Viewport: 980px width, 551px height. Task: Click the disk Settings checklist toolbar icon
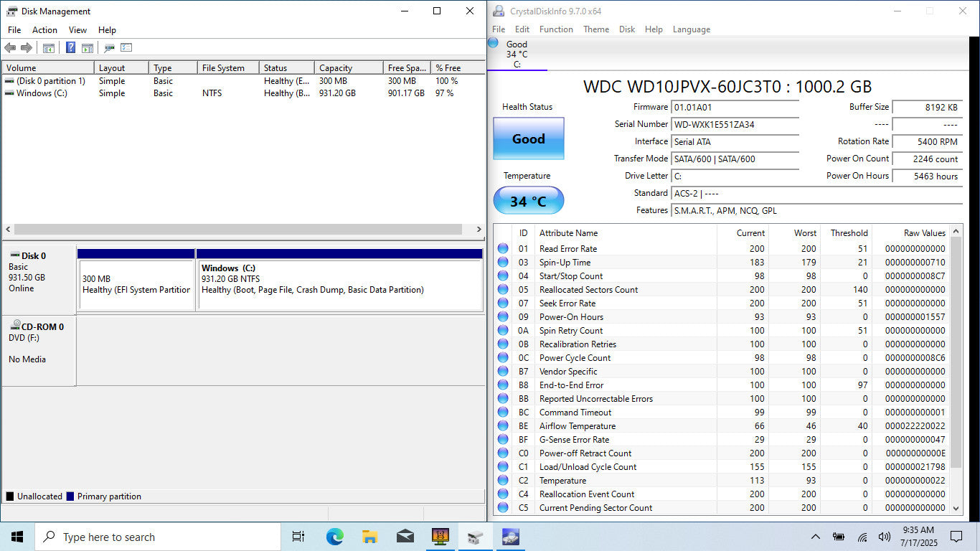tap(126, 48)
